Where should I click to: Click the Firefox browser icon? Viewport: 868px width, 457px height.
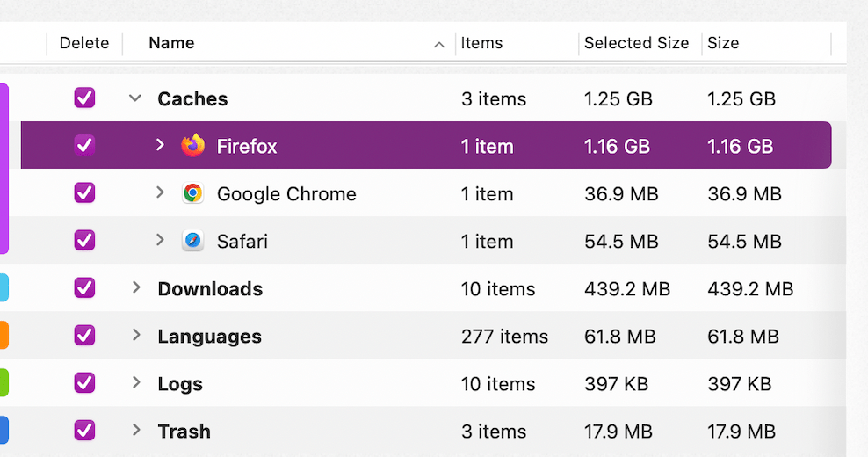pos(193,146)
